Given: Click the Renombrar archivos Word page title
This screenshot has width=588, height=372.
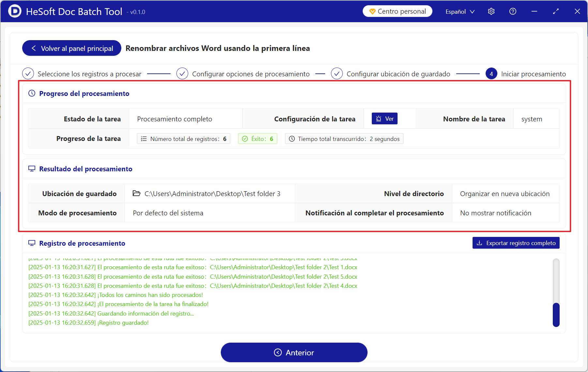Looking at the screenshot, I should pyautogui.click(x=218, y=48).
